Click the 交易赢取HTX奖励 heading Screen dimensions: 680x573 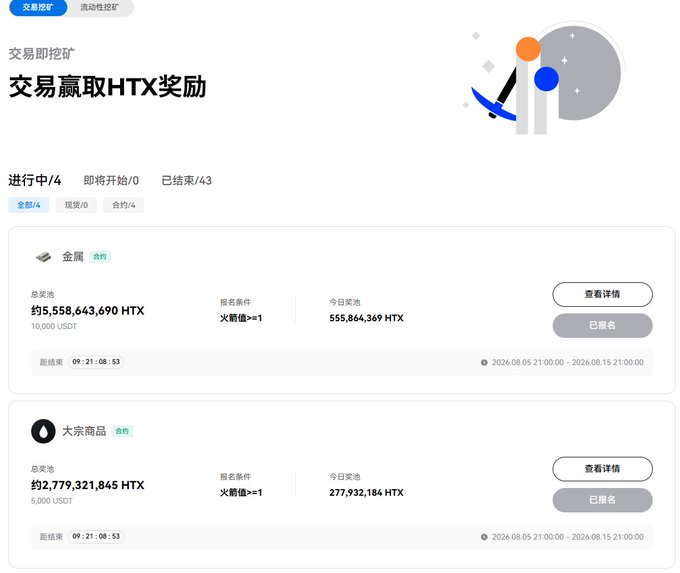[108, 86]
